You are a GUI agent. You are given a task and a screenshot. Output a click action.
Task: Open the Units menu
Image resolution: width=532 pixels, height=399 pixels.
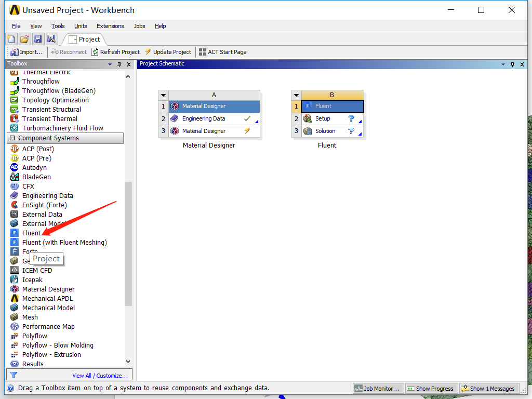coord(81,26)
